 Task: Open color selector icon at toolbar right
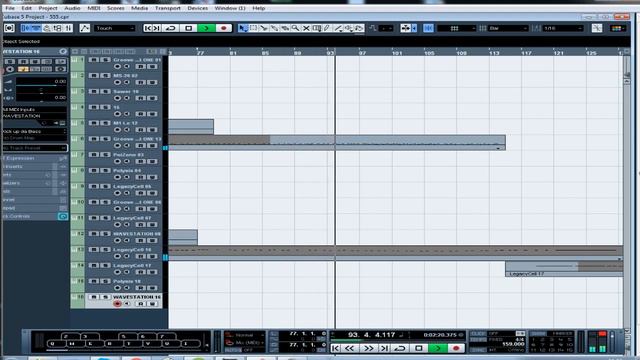(617, 28)
